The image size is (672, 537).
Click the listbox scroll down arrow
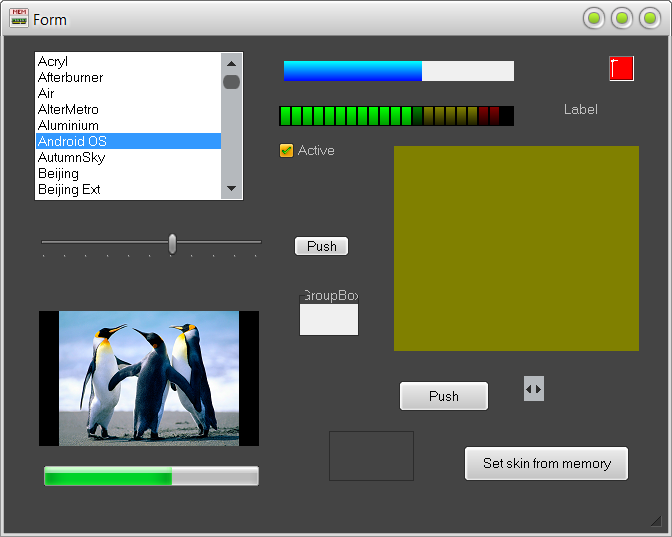click(231, 189)
